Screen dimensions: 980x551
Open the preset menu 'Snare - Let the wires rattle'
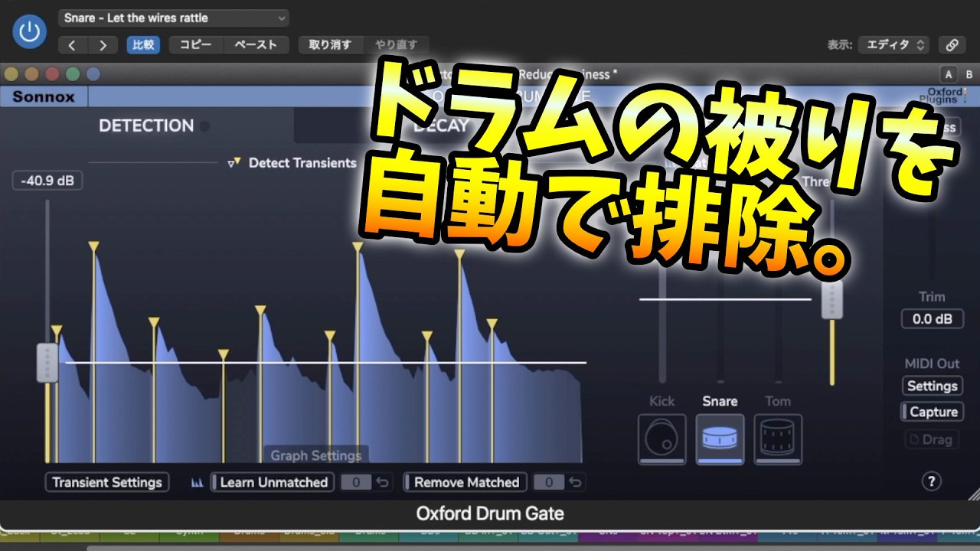pyautogui.click(x=174, y=18)
